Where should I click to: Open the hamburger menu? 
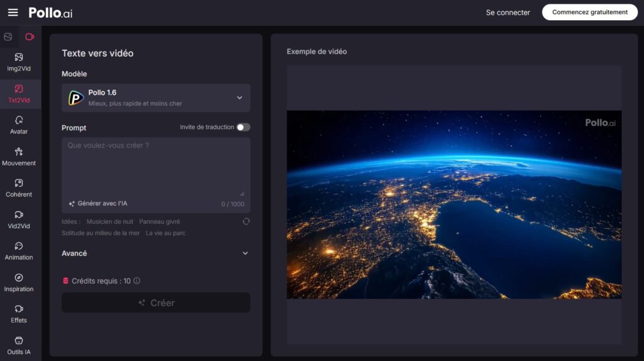pos(13,13)
